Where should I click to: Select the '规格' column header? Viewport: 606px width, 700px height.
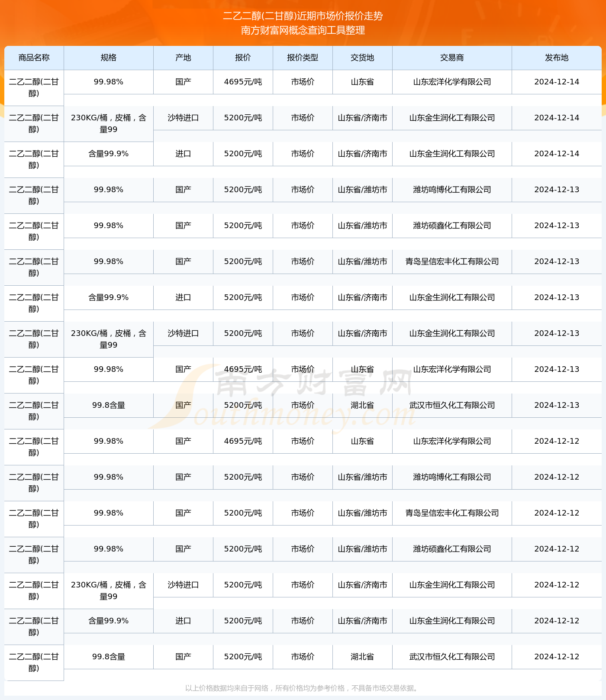coord(109,58)
